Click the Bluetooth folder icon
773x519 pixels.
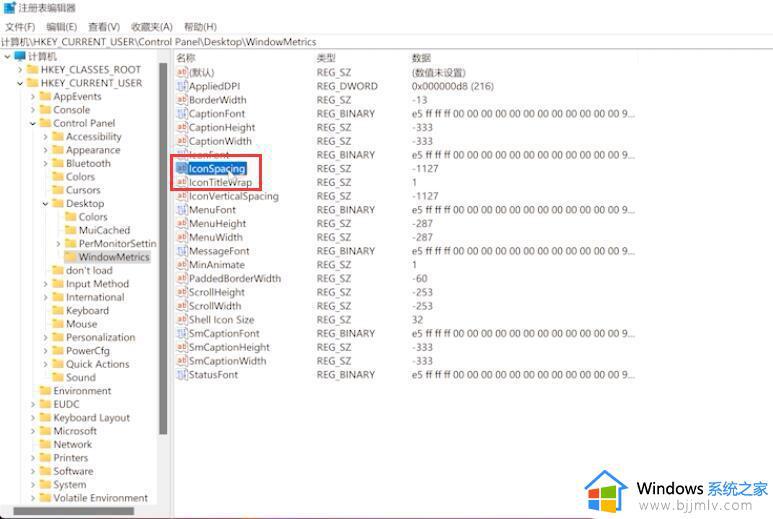(58, 163)
